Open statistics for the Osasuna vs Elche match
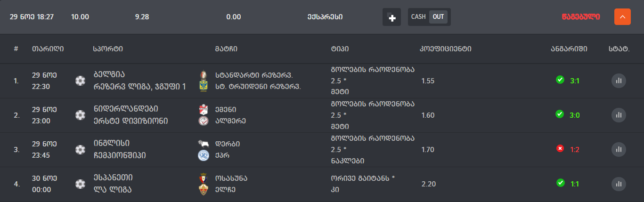The image size is (644, 202). click(x=619, y=184)
